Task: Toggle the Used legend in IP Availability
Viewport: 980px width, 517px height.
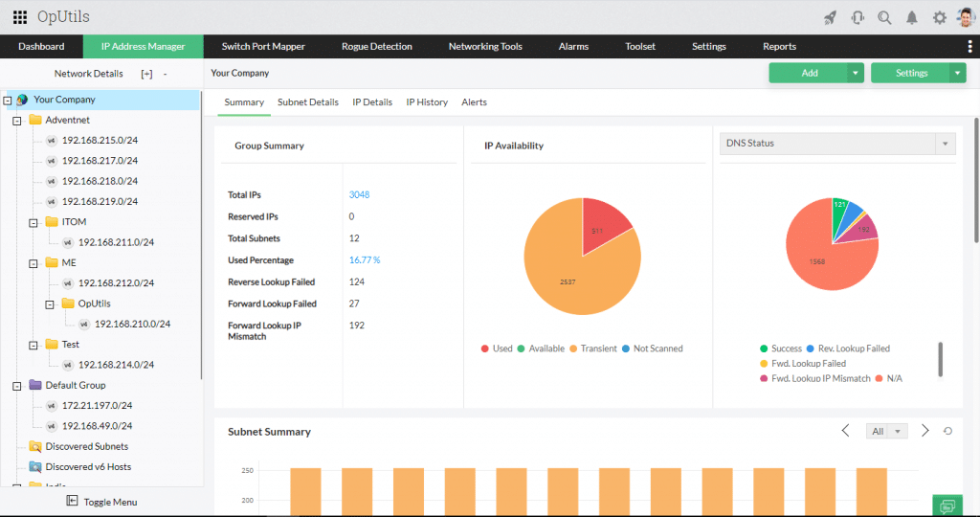Action: click(497, 348)
